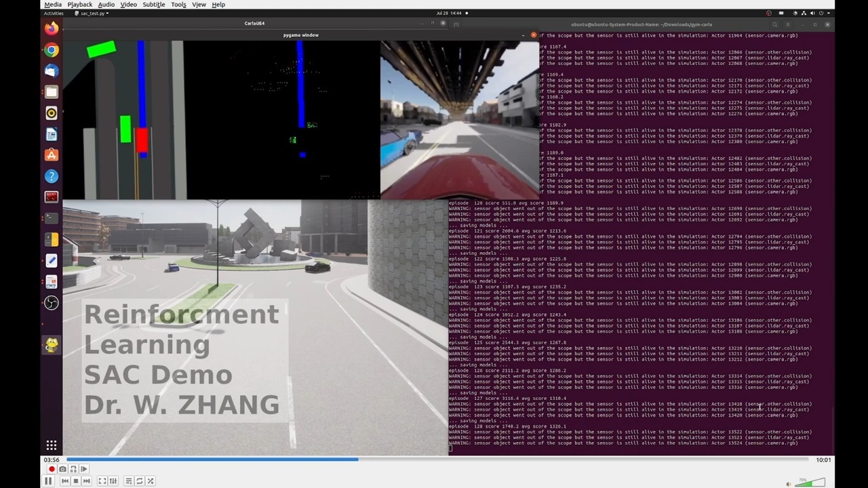868x488 pixels.
Task: Click the power icon in system tray
Action: pyautogui.click(x=821, y=13)
